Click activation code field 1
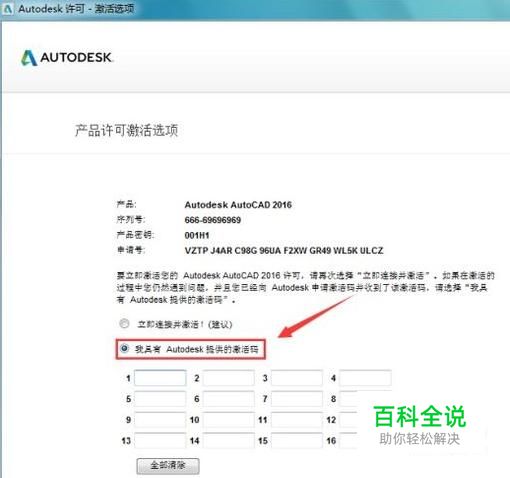Viewport: 510px width, 478px height. click(160, 378)
